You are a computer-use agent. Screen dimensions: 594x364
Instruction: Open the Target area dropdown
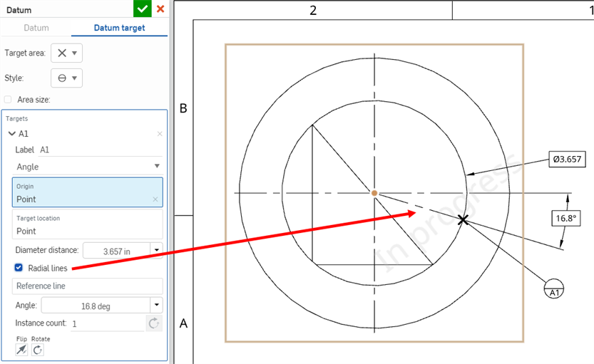click(67, 53)
